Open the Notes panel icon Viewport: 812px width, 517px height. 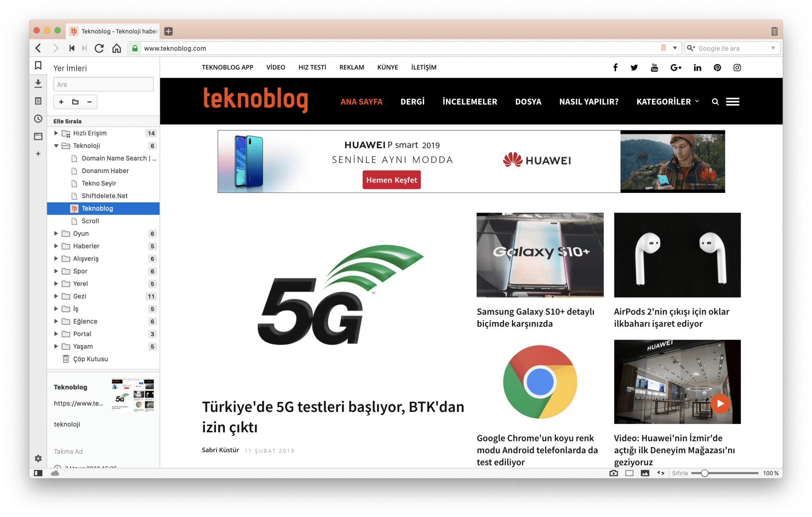38,101
